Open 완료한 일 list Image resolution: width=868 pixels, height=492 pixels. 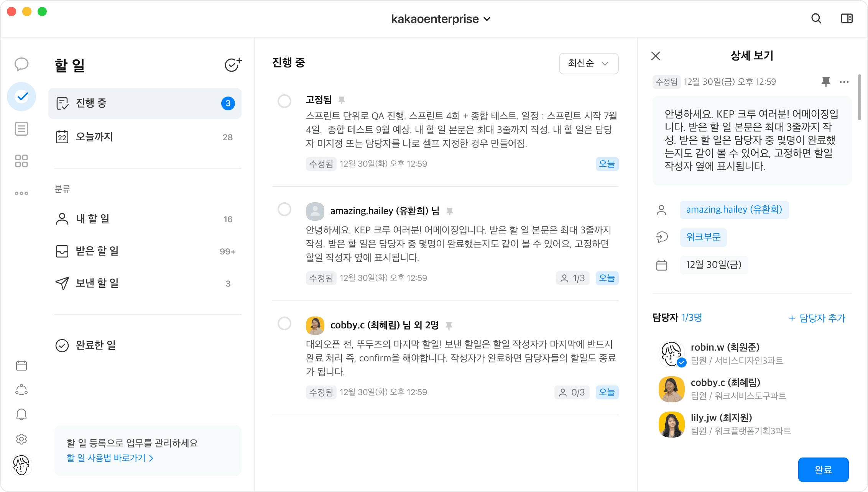[x=145, y=345]
